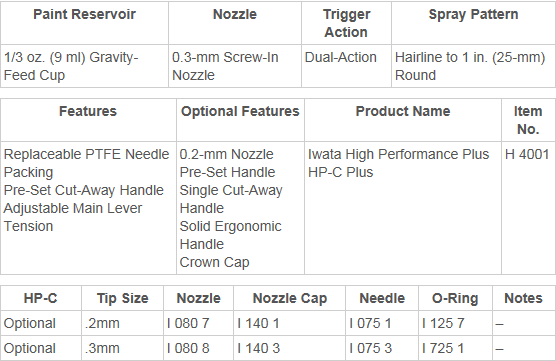The image size is (556, 361).
Task: Select the Product Name header
Action: [x=403, y=111]
